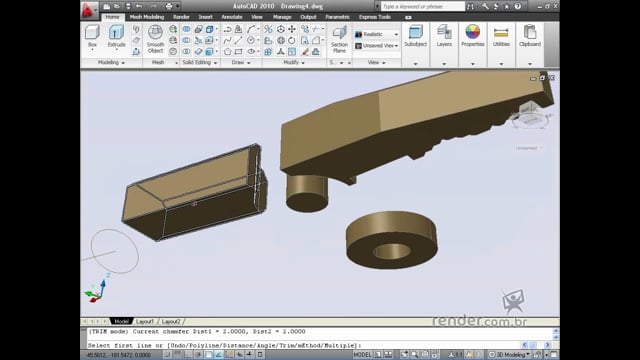
Task: Select the Spline draw tool
Action: click(228, 40)
